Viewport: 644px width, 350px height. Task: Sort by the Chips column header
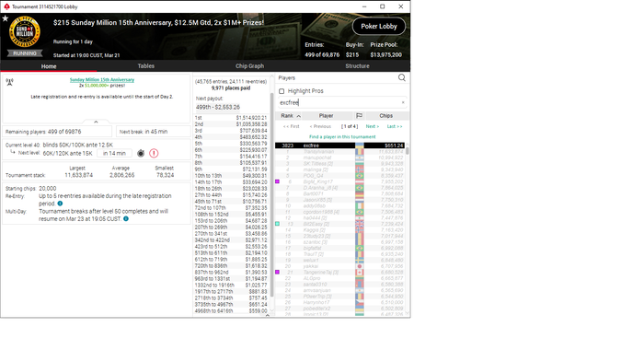385,115
